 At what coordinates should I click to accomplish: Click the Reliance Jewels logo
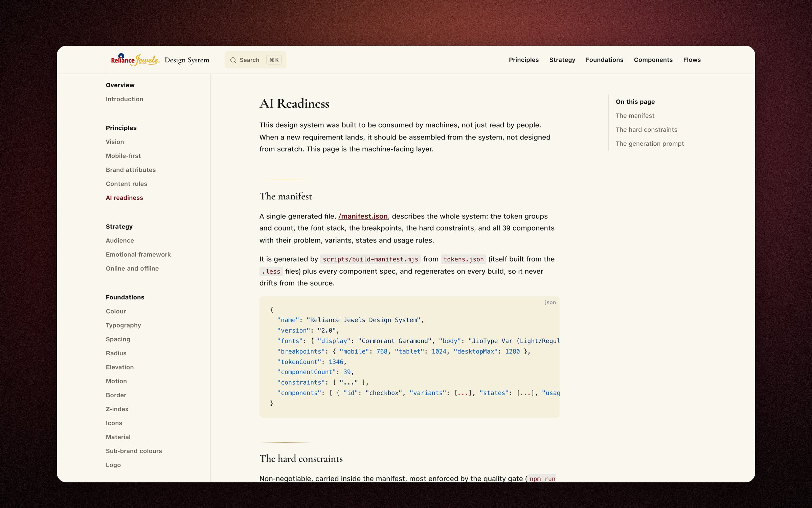tap(135, 60)
